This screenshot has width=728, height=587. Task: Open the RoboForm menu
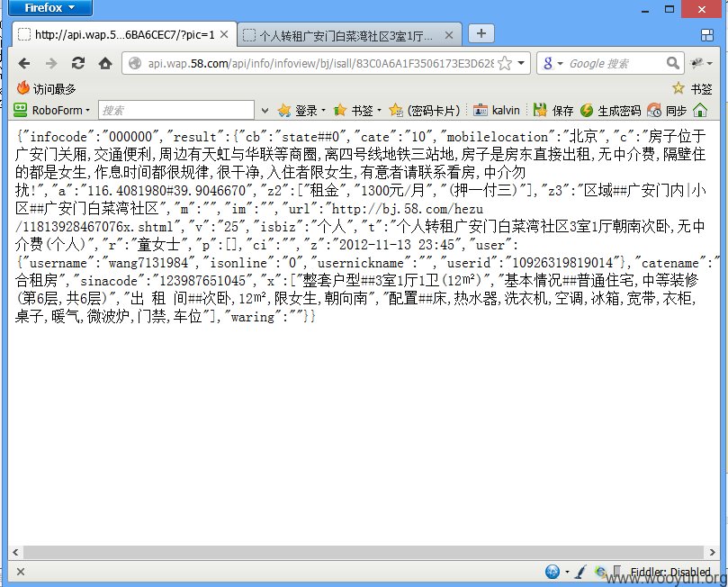coord(51,110)
